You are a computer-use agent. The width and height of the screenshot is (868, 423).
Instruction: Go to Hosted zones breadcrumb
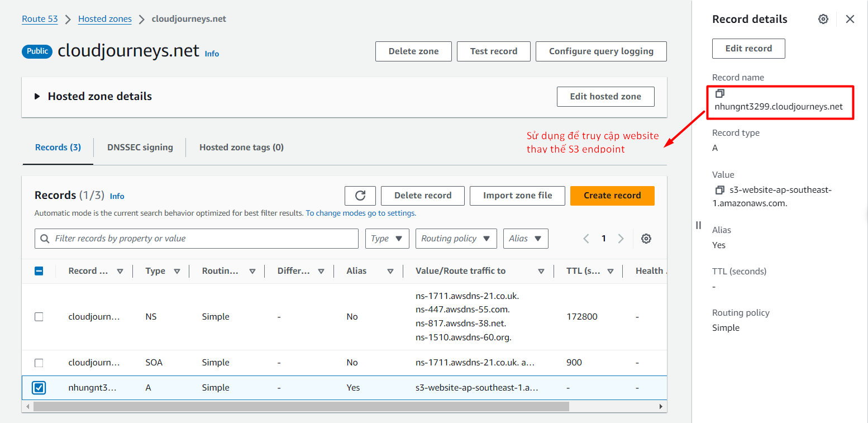(x=105, y=19)
